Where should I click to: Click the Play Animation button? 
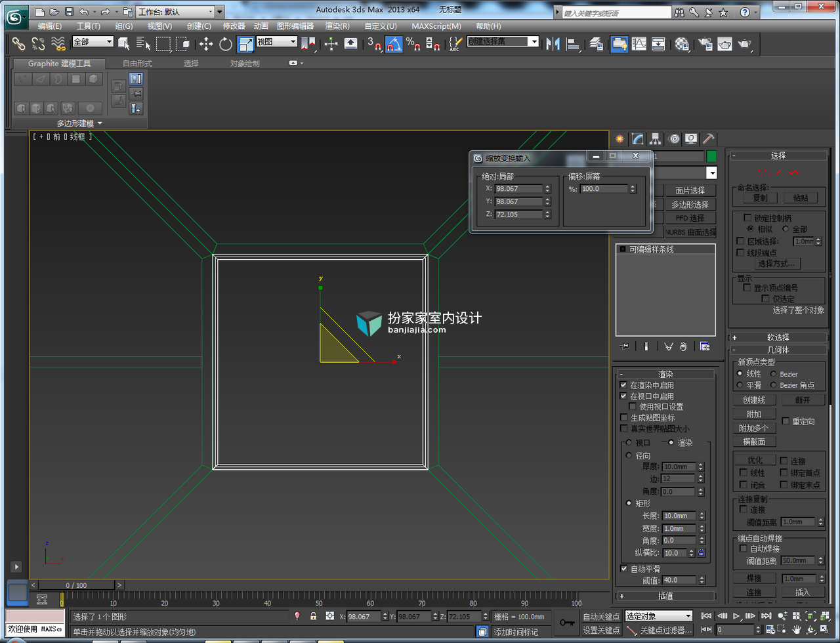coord(737,616)
